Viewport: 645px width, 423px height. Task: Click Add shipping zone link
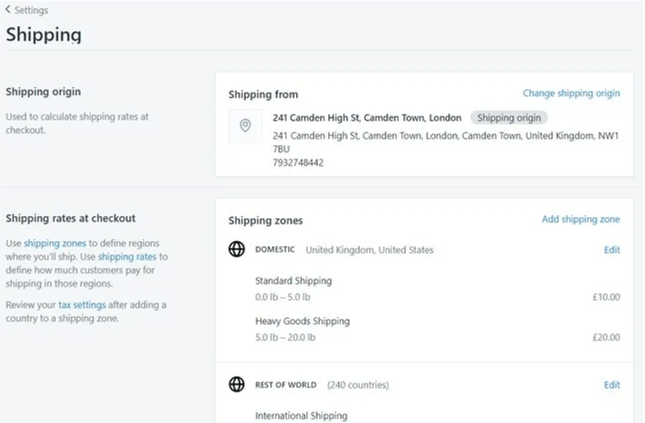580,219
